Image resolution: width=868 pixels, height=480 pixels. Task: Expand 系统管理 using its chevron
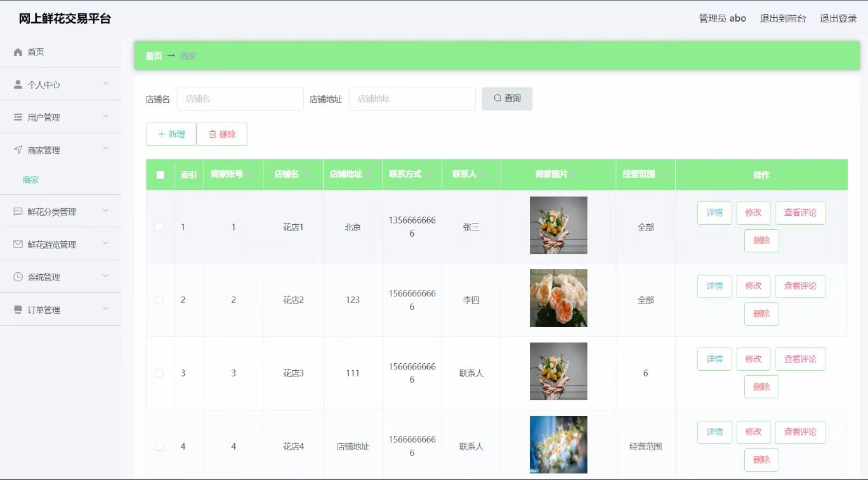point(106,276)
